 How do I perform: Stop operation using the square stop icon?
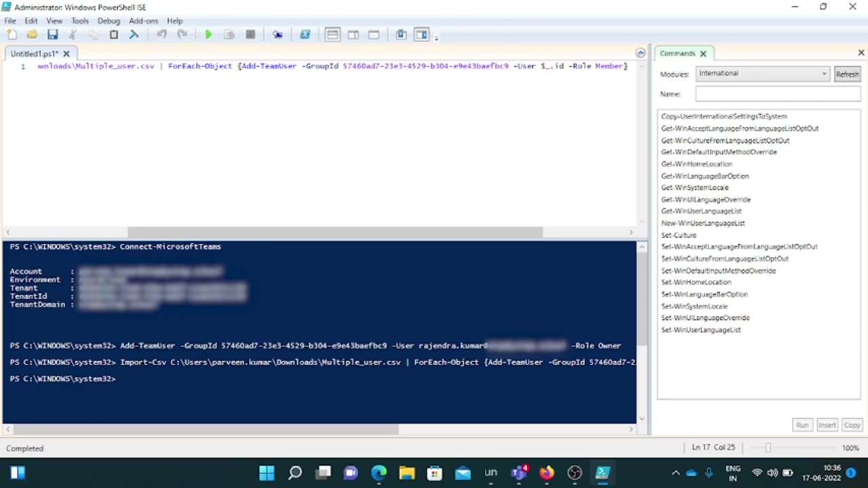point(250,35)
